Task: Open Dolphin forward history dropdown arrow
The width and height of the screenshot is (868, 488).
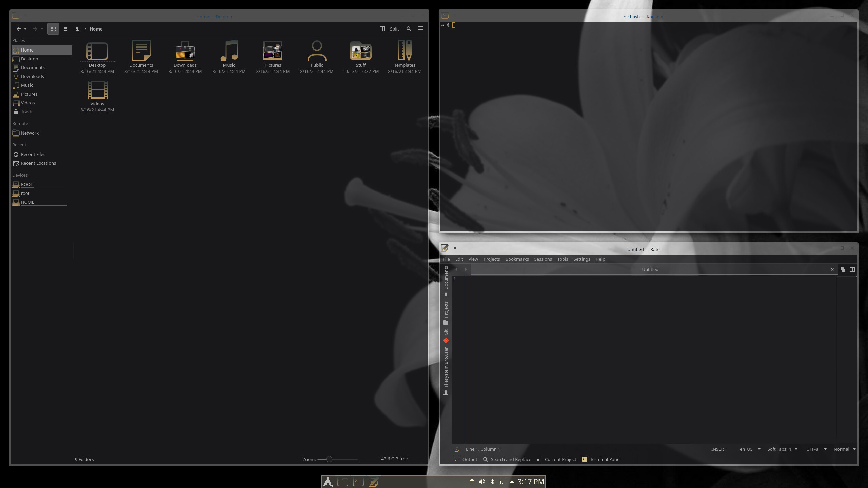Action: [x=42, y=29]
